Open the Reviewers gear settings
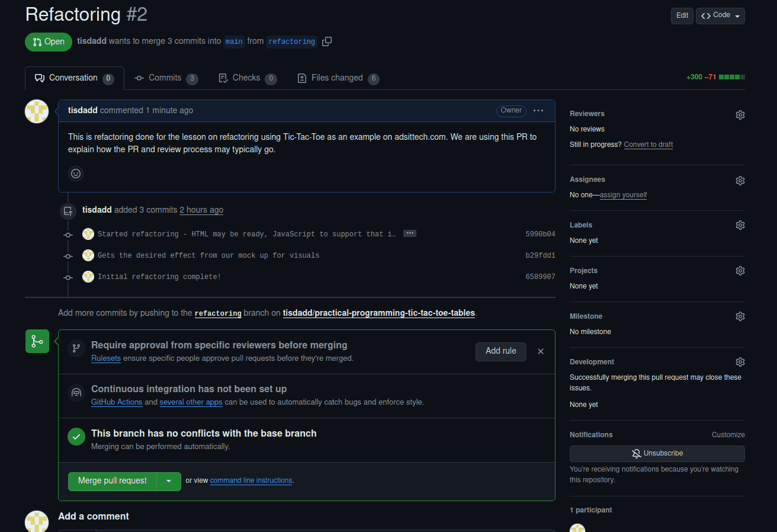Viewport: 777px width, 532px height. (740, 115)
